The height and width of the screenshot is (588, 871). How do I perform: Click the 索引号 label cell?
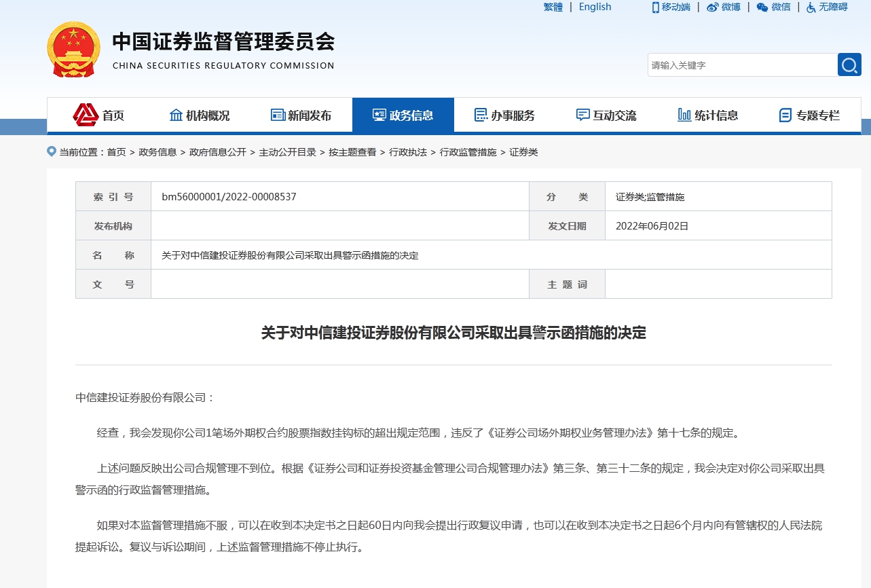113,197
